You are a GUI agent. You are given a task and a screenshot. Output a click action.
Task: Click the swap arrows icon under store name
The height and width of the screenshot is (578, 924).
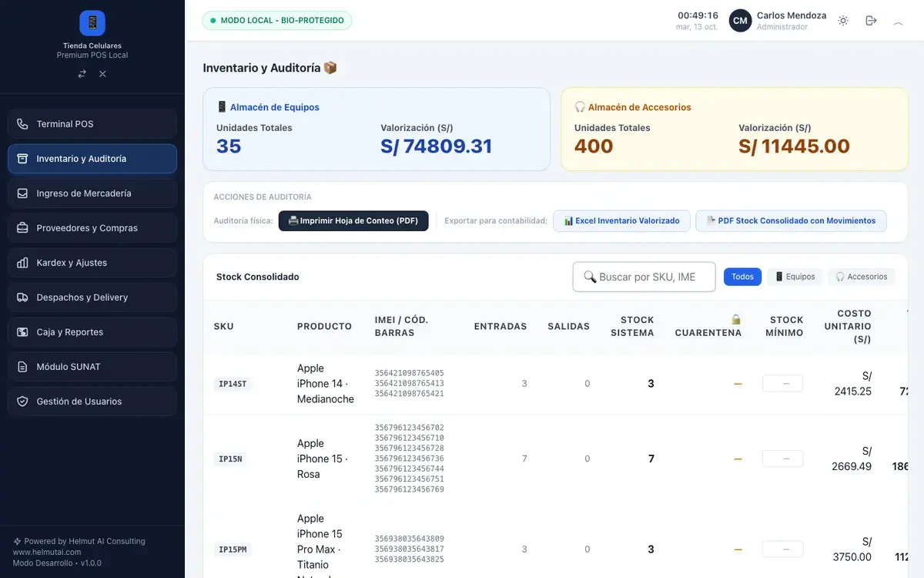click(82, 74)
